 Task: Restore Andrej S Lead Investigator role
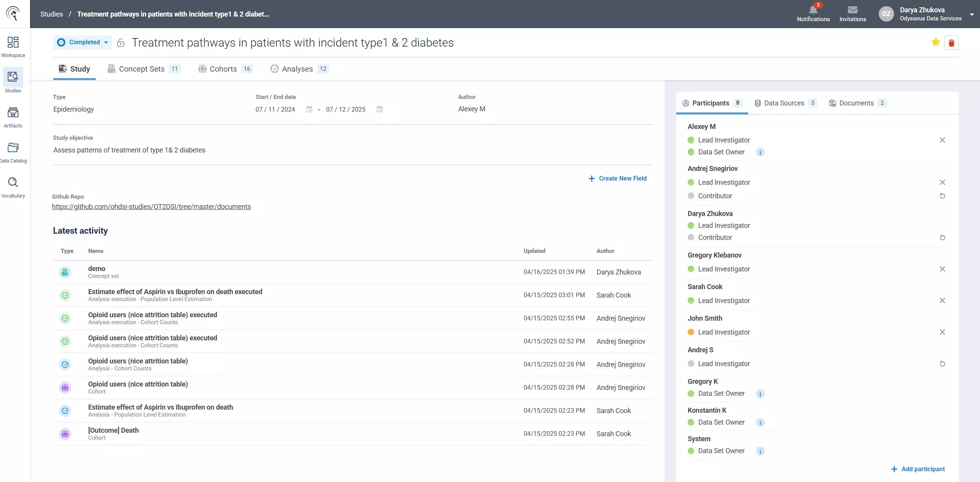click(x=942, y=364)
